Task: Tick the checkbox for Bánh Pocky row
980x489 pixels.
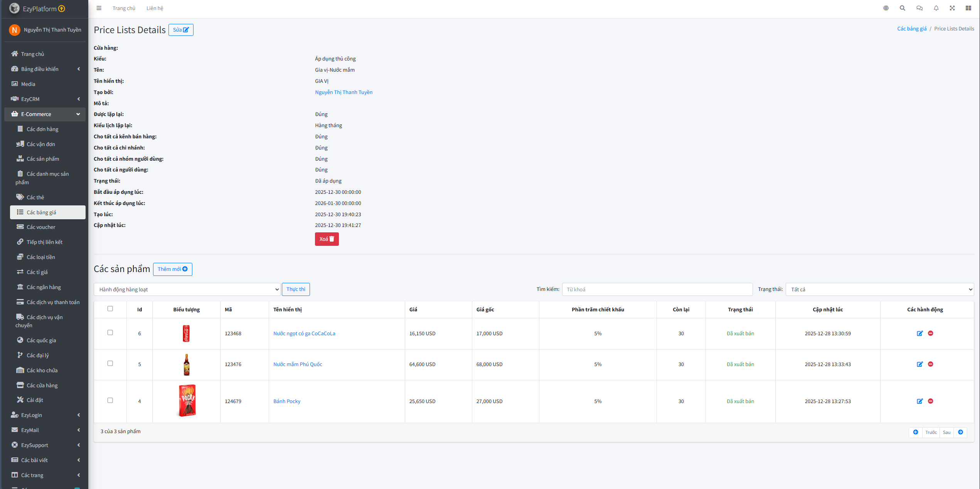Action: pos(110,400)
